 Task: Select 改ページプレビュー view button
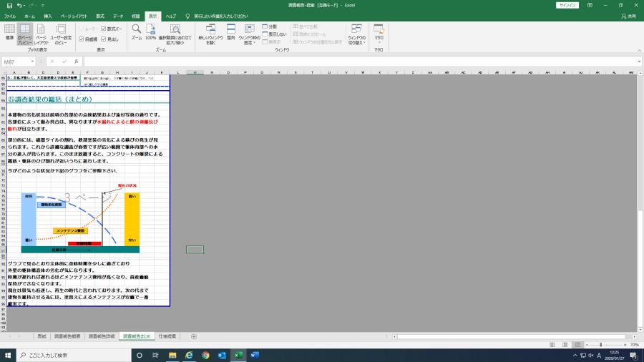tap(24, 34)
